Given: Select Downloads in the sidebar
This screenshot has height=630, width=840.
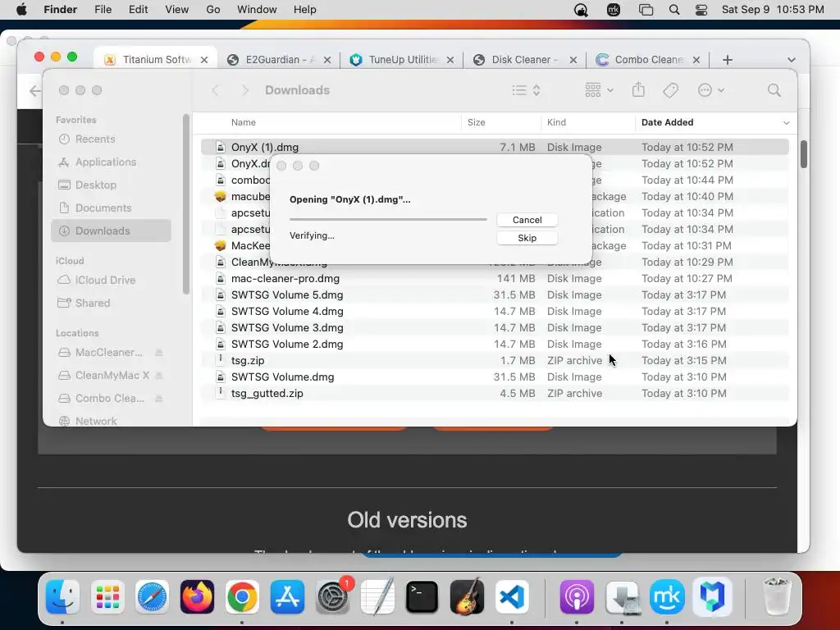Looking at the screenshot, I should tap(111, 231).
